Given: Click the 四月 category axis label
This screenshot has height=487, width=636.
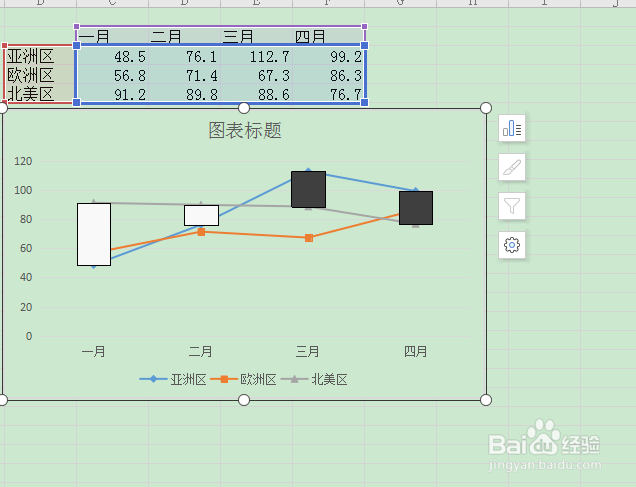Looking at the screenshot, I should pyautogui.click(x=416, y=351).
